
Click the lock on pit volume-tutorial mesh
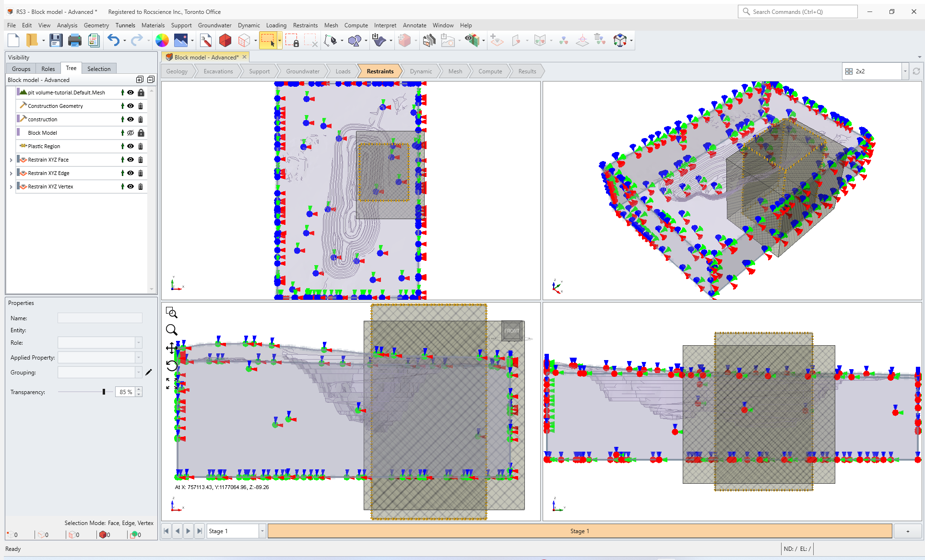[x=141, y=93]
